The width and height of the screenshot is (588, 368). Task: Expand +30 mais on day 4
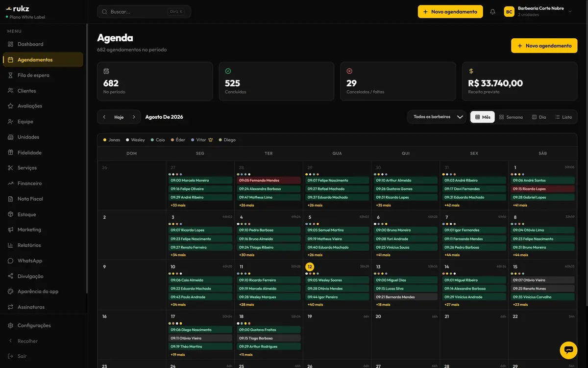click(x=246, y=255)
